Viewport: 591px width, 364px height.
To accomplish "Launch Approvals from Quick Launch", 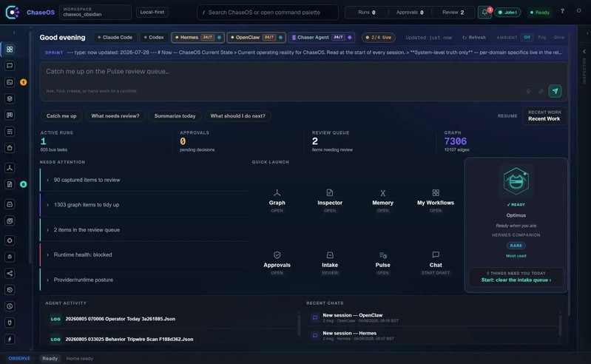I will 277,263.
